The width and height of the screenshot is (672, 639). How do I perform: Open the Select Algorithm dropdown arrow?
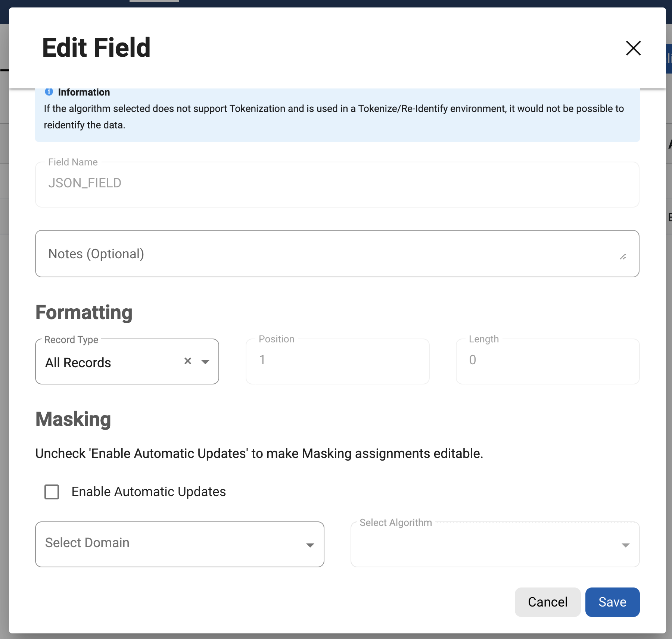pos(625,545)
